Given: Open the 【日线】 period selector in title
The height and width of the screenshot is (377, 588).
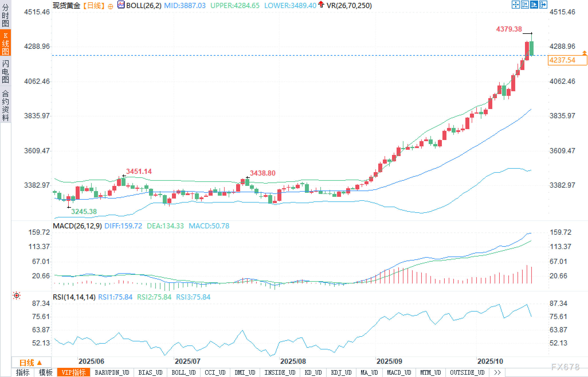Looking at the screenshot, I should point(94,5).
